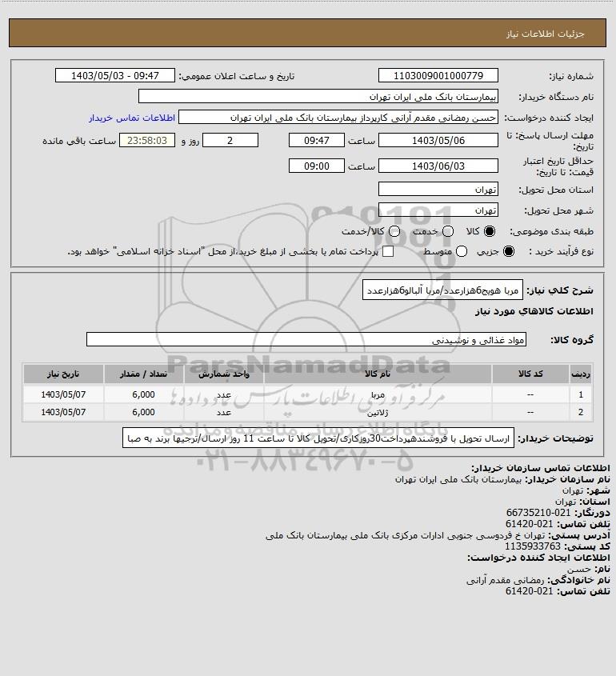
Task: Select the مربا row in the goods table
Action: point(308,394)
